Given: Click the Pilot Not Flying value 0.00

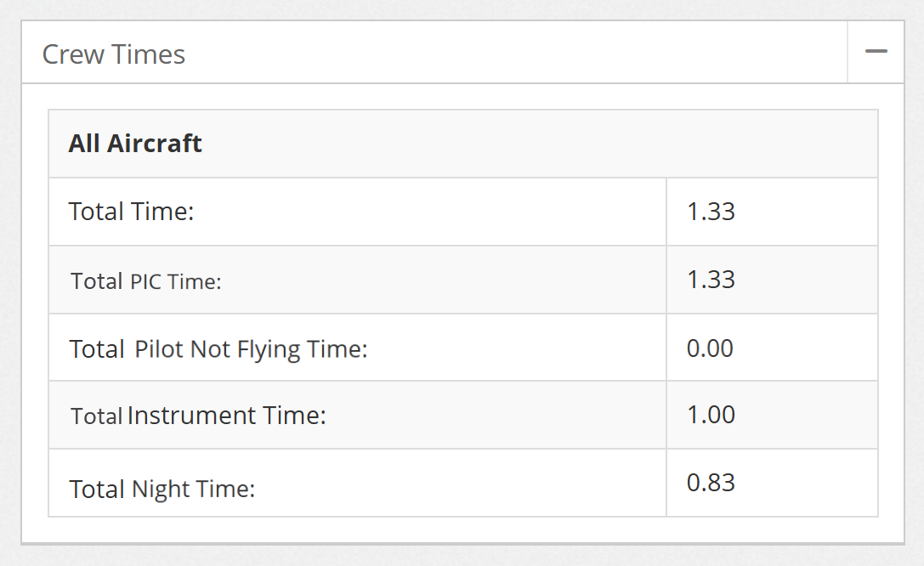Looking at the screenshot, I should coord(710,348).
